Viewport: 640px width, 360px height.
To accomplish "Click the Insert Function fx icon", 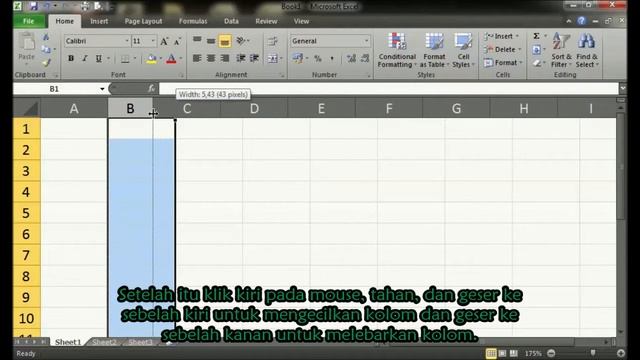I will (x=151, y=88).
